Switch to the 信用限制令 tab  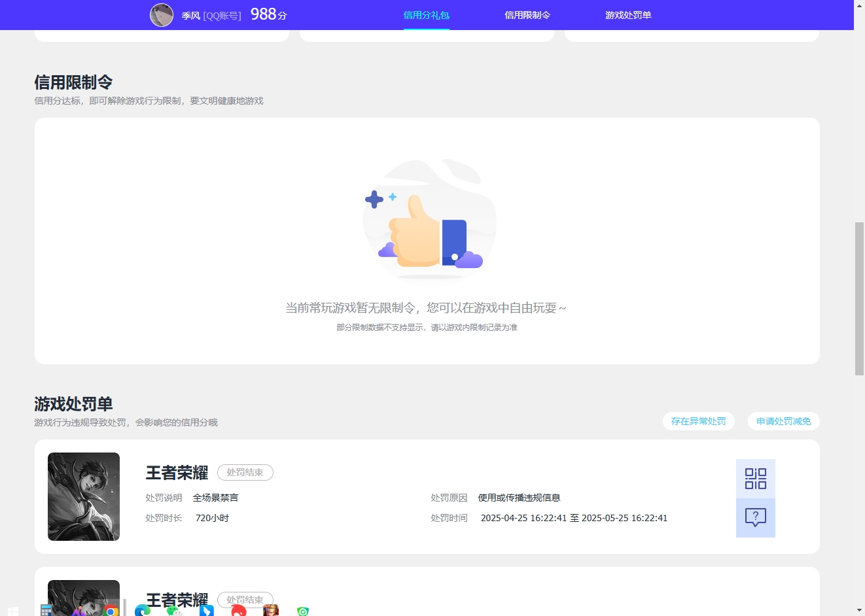[x=527, y=14]
